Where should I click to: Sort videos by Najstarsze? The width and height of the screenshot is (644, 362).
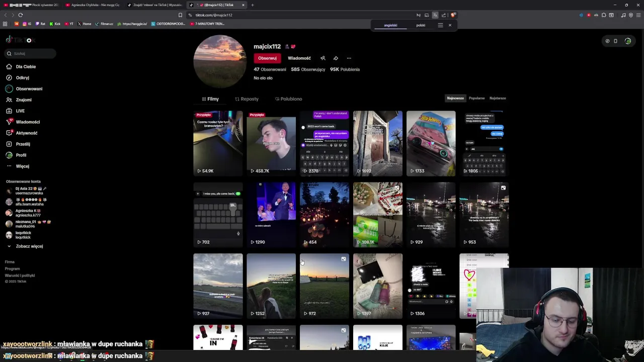point(498,99)
